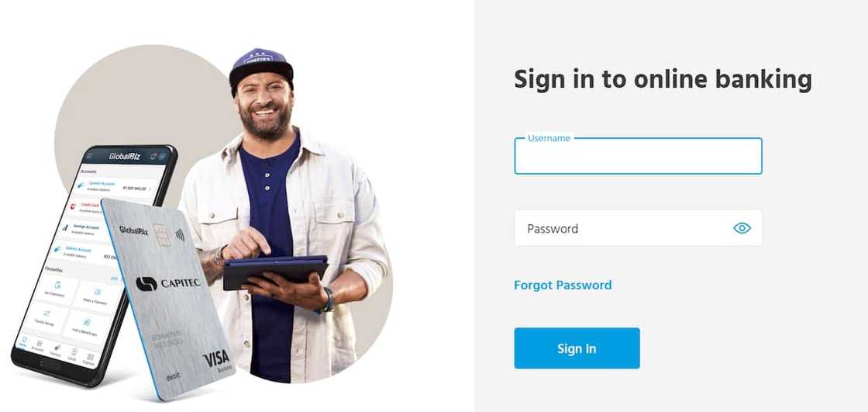Click the VISA logo on the card
The image size is (868, 412).
coord(216,360)
